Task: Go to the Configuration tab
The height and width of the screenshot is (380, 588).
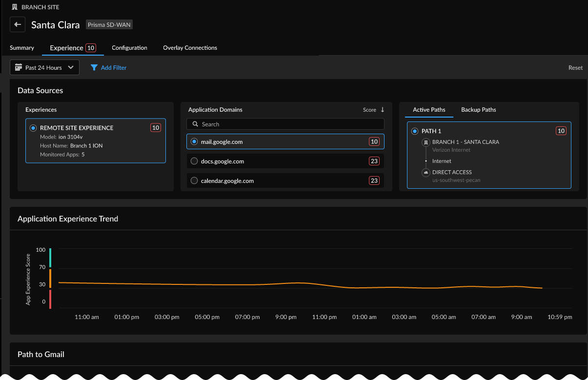Action: [129, 48]
